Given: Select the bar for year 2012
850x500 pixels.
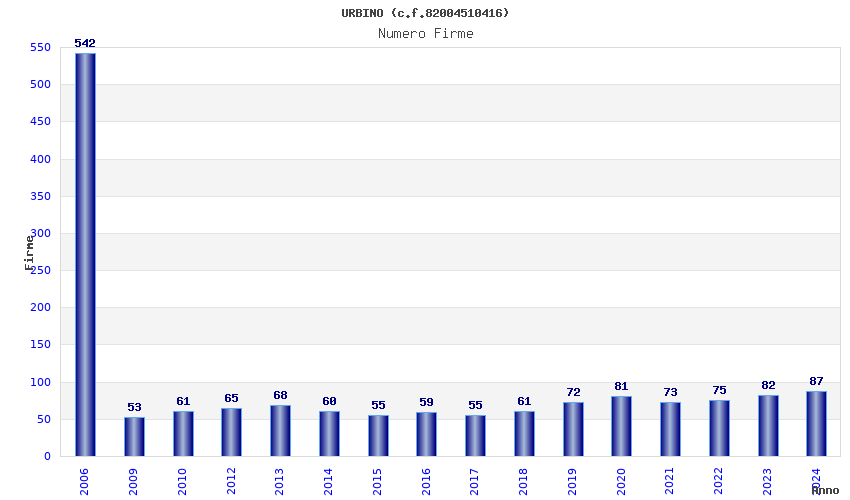Looking at the screenshot, I should click(231, 432).
